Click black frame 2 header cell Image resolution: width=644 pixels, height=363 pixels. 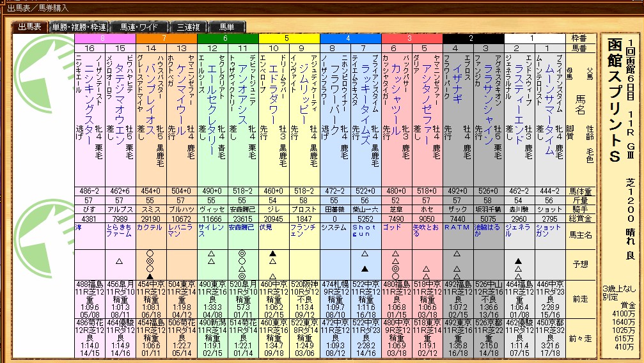click(473, 38)
